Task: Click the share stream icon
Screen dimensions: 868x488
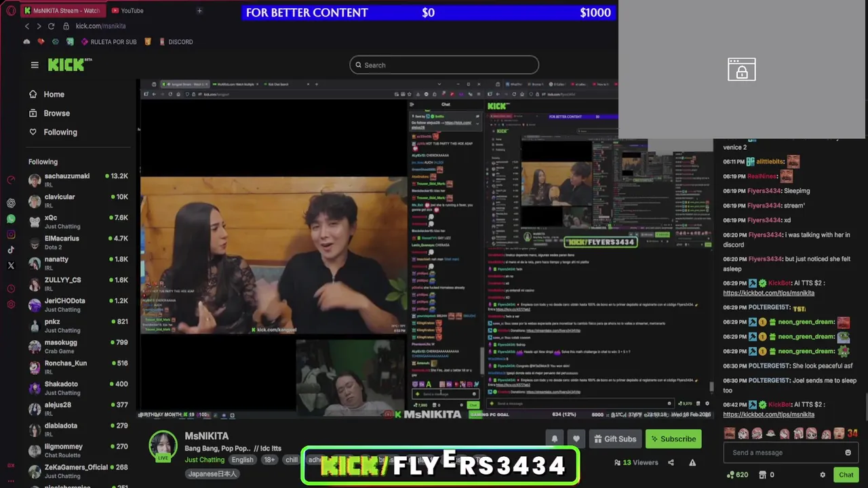Action: (671, 462)
